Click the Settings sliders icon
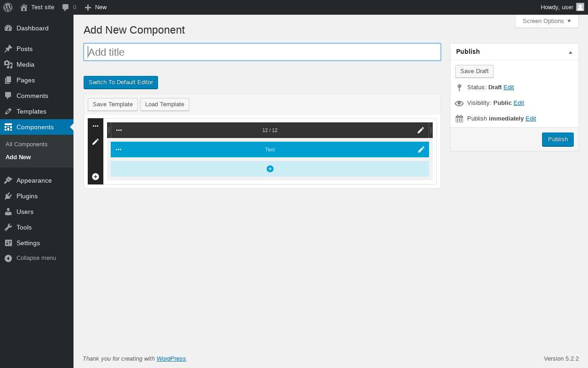 coord(8,243)
